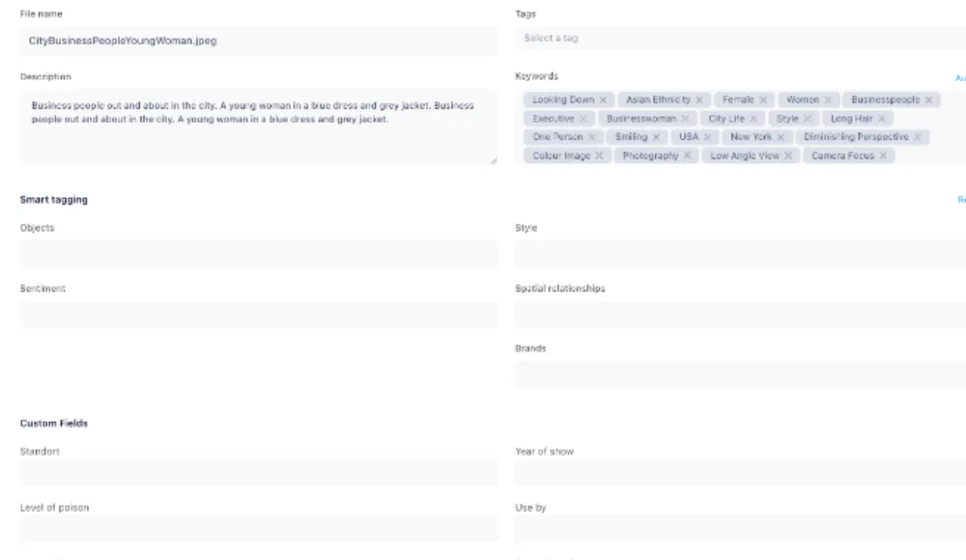This screenshot has height=560, width=966.
Task: Remove the New York keyword
Action: [781, 137]
